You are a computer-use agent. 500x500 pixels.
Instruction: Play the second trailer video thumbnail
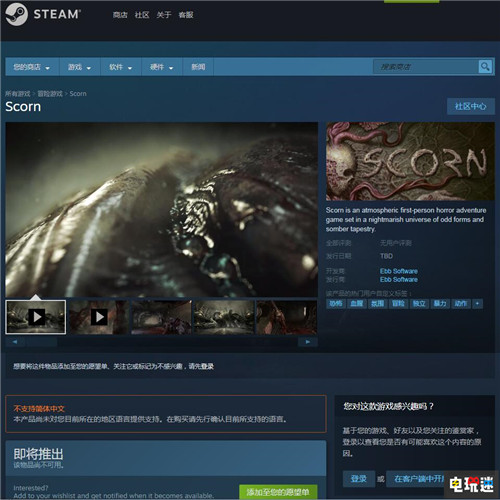99,317
